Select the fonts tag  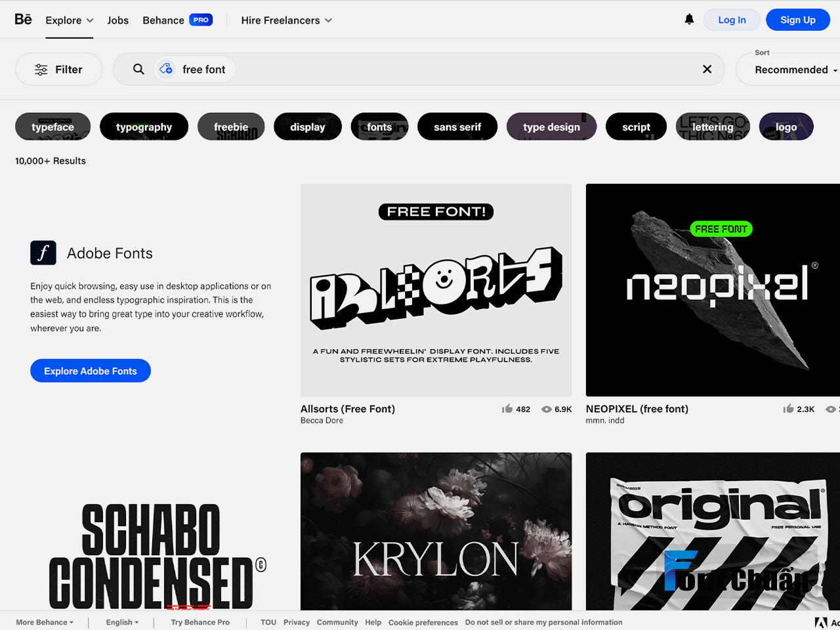379,127
